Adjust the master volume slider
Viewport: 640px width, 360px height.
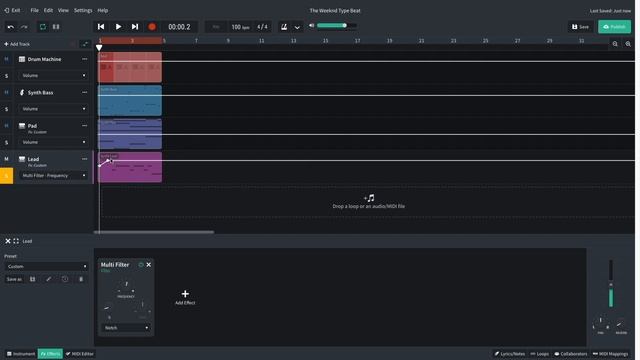[337, 26]
